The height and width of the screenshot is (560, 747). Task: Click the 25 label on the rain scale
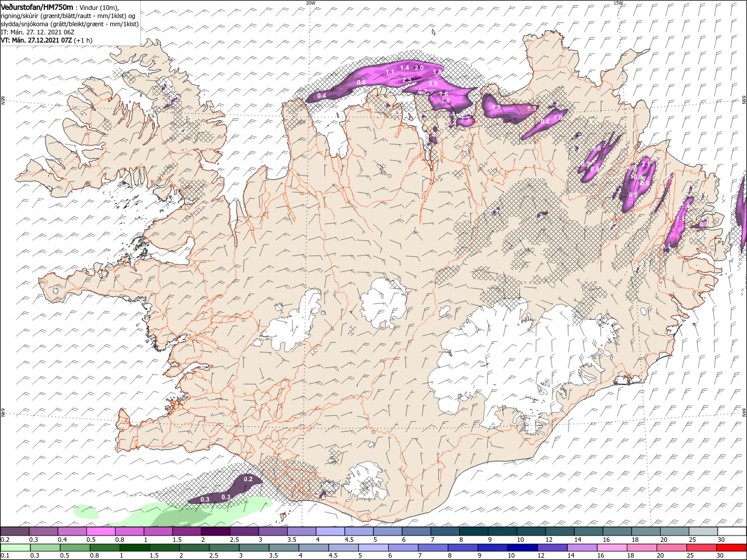(690, 555)
